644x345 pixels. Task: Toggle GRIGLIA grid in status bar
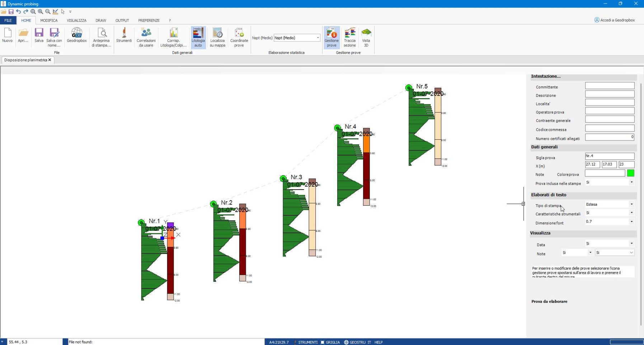tap(330, 342)
